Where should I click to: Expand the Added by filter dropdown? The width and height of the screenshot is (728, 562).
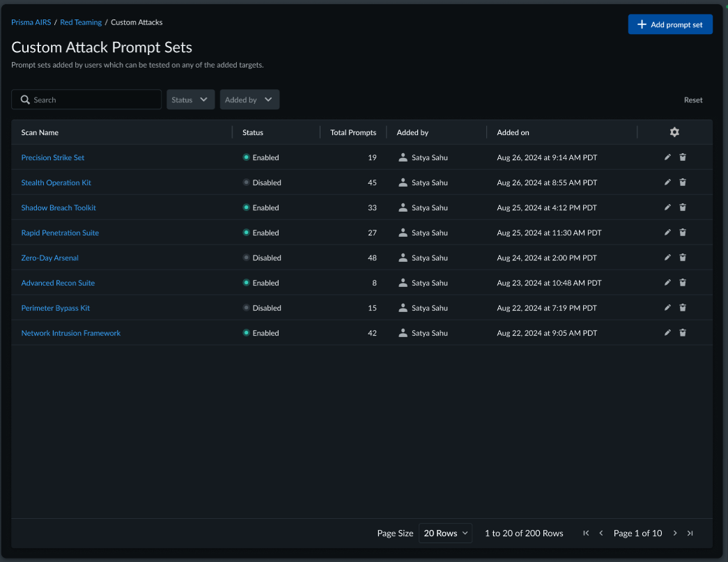pos(249,100)
